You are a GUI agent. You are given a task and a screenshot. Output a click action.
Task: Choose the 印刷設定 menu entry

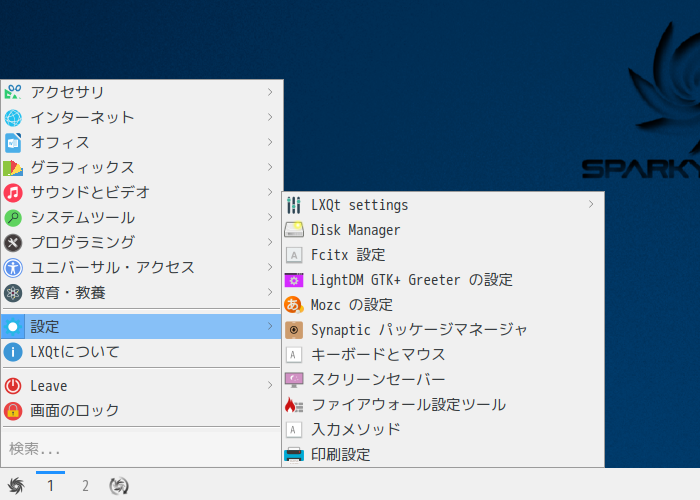(x=443, y=454)
